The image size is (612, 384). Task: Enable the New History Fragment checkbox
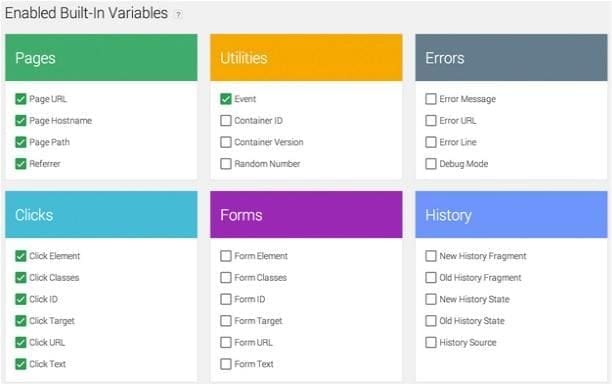tap(431, 256)
